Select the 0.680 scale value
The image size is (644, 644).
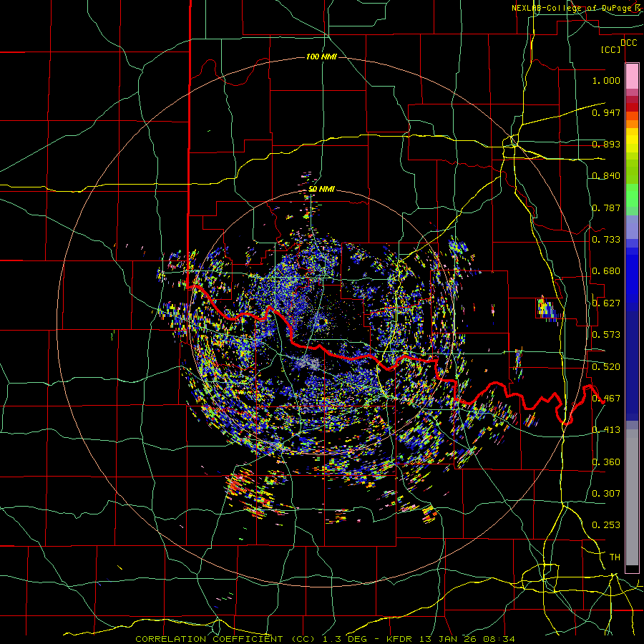[606, 271]
